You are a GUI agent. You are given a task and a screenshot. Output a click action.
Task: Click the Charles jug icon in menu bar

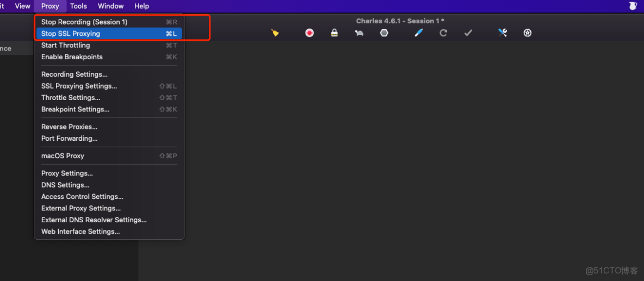pos(633,6)
